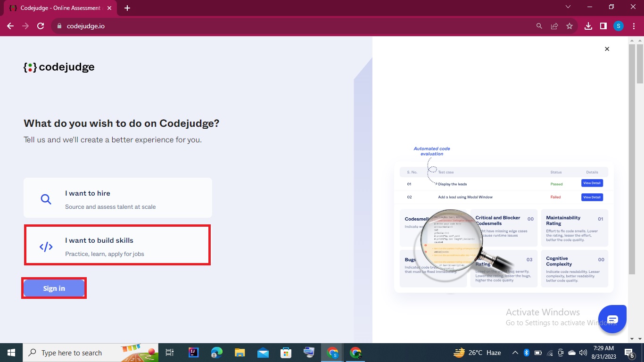Check battery status in the tray
This screenshot has width=644, height=362.
(538, 353)
